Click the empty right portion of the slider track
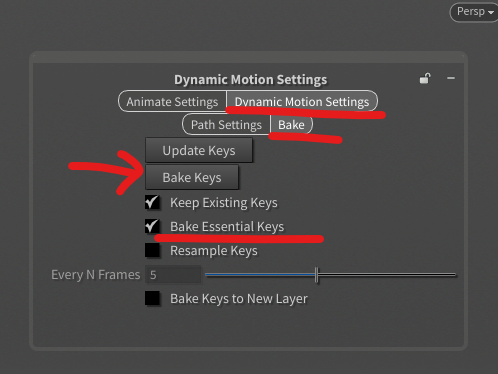 coord(387,275)
